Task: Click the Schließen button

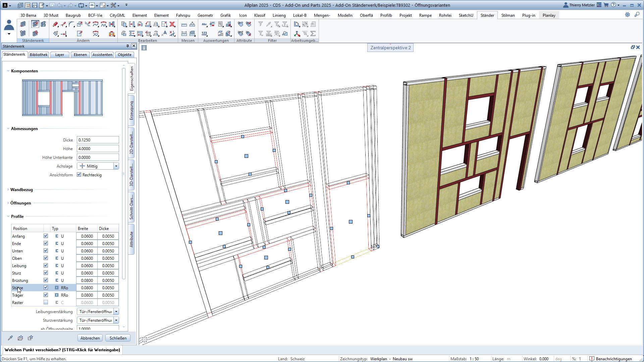Action: 118,338
